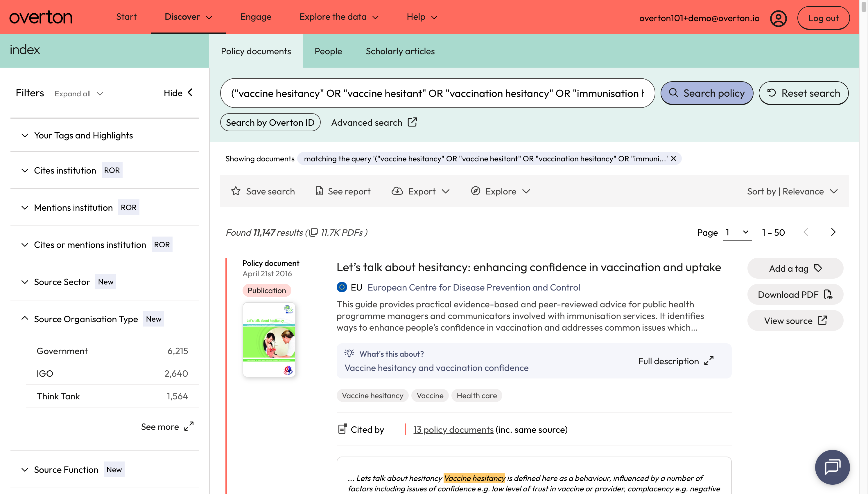Click the star icon on Save search
Image resolution: width=868 pixels, height=494 pixels.
point(236,191)
